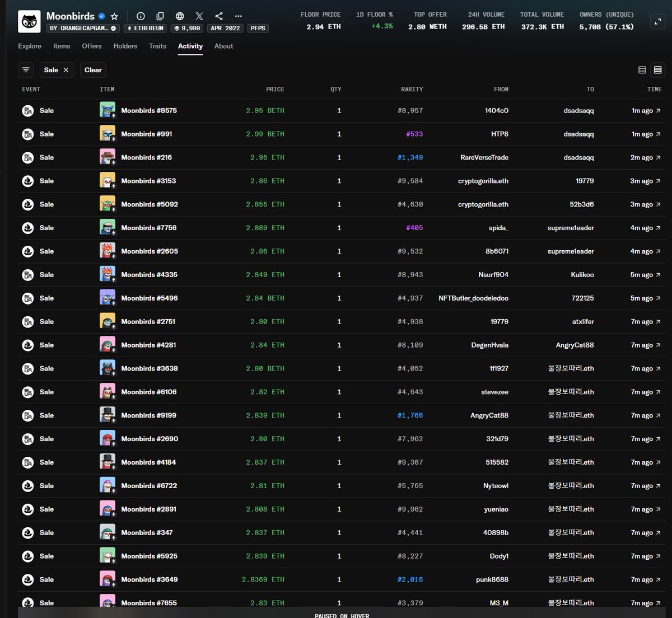Click the OpenSea icon on Moonbirds #3153 row
The width and height of the screenshot is (672, 618).
click(27, 181)
